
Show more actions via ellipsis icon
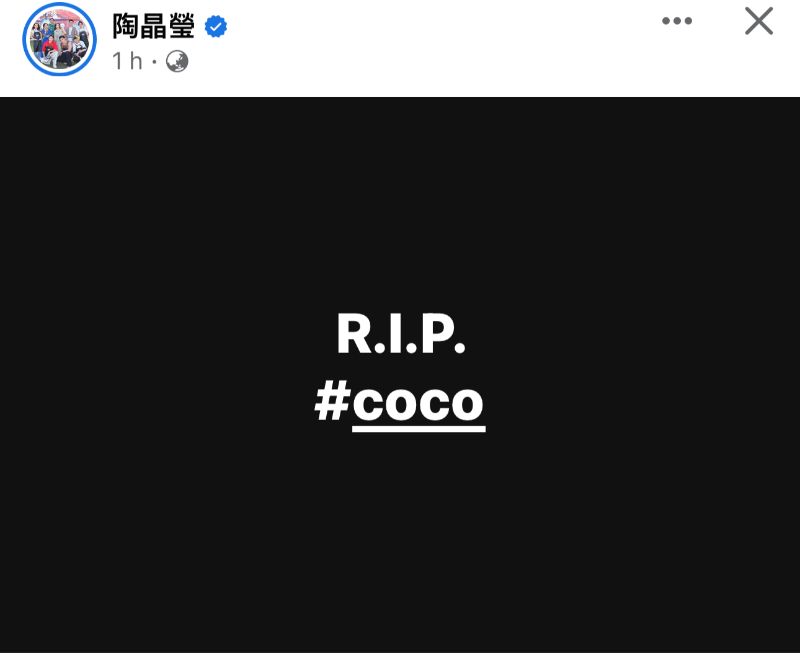pyautogui.click(x=677, y=21)
